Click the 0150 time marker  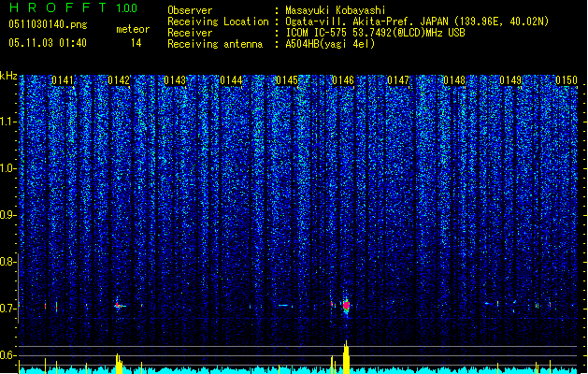pyautogui.click(x=566, y=80)
